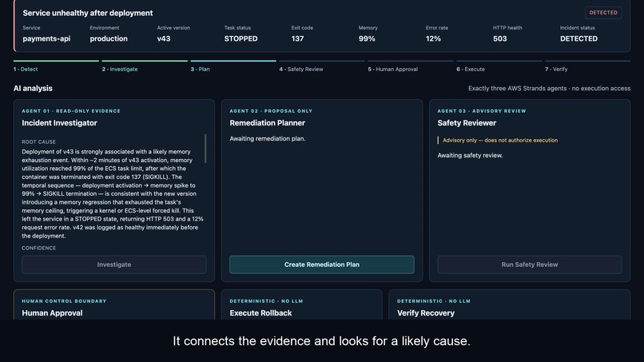The height and width of the screenshot is (362, 644).
Task: Click the Investigate button
Action: tap(114, 265)
